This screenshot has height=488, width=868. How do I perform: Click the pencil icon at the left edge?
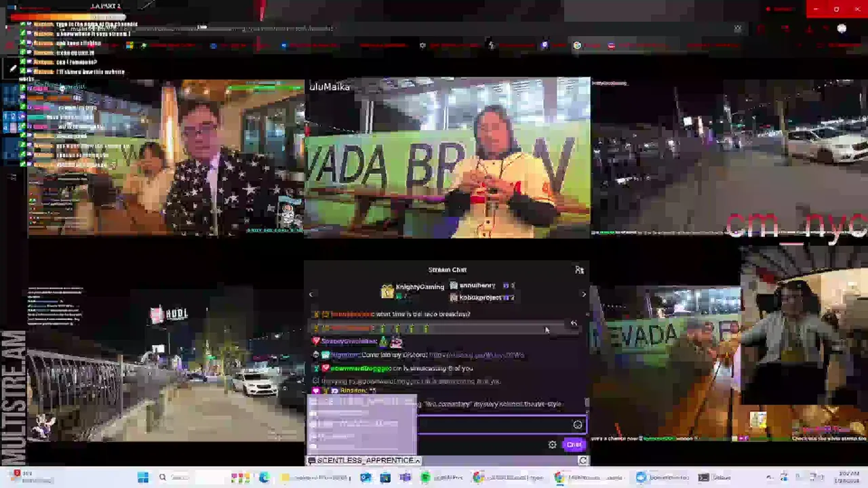[x=12, y=68]
